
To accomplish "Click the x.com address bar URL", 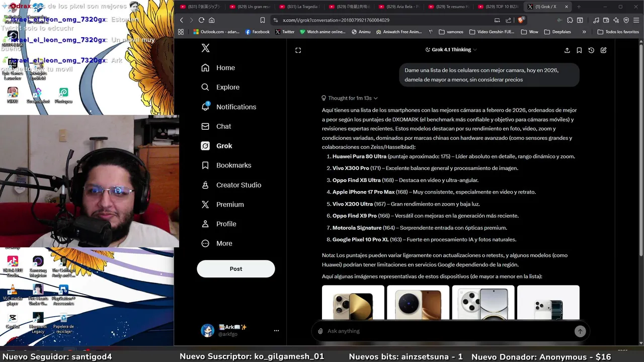I will (336, 20).
